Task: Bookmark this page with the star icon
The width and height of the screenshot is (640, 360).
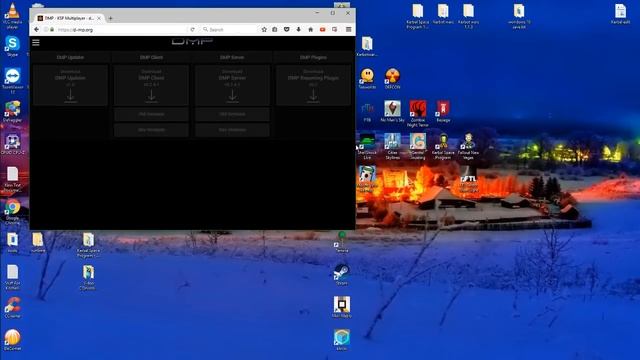Action: [264, 30]
